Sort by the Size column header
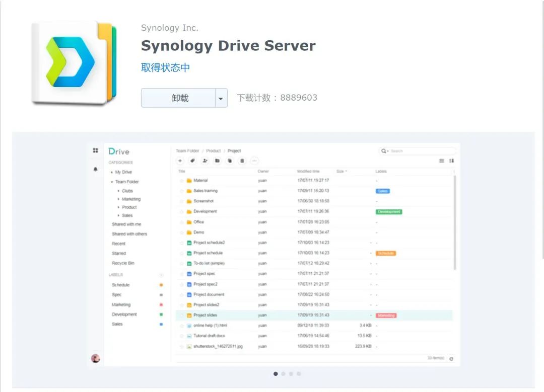 pyautogui.click(x=342, y=172)
